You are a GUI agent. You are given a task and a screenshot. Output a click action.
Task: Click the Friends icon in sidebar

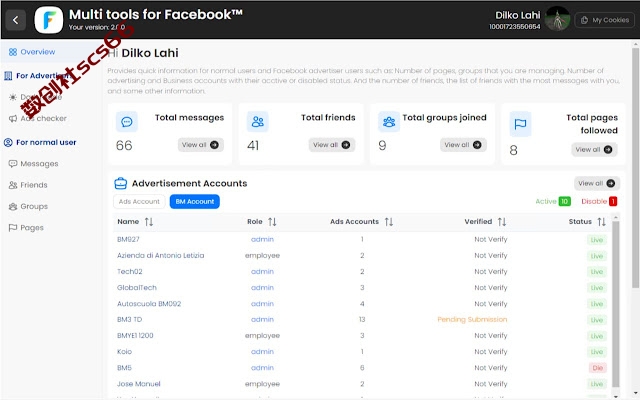[13, 185]
